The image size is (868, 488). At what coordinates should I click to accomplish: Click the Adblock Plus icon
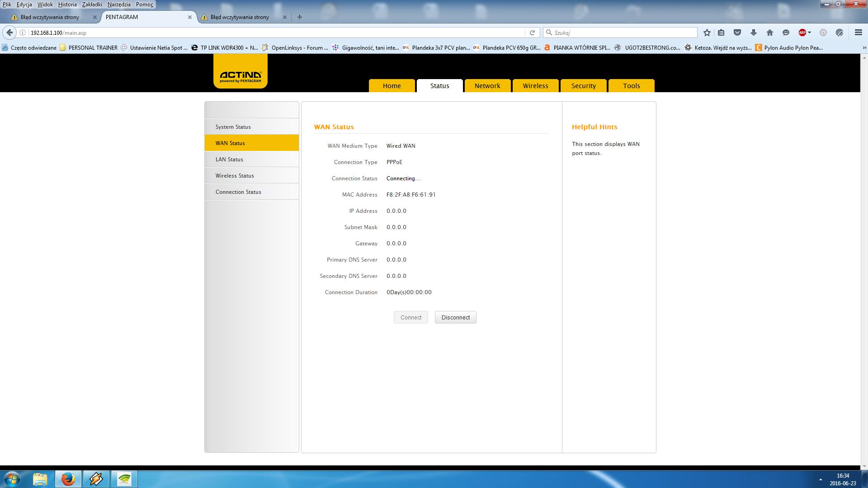tap(802, 33)
